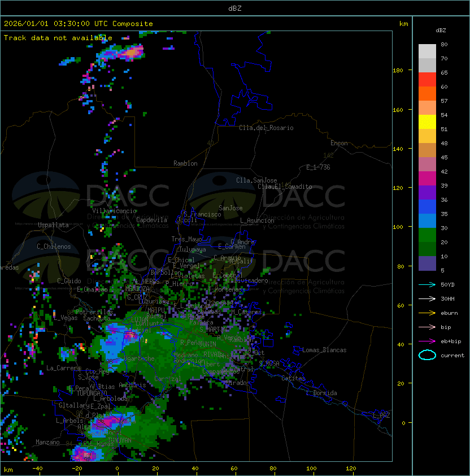Click the 'L_Vegas' map label
The image size is (470, 476).
[66, 318]
